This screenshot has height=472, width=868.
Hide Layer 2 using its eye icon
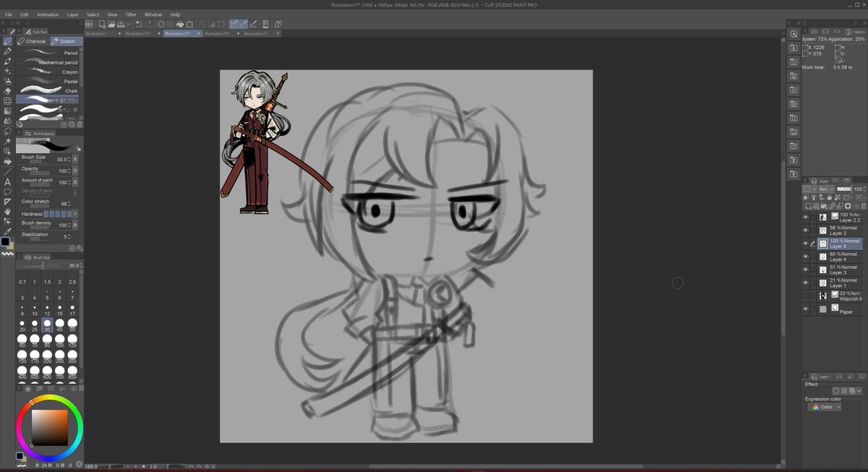tap(806, 230)
